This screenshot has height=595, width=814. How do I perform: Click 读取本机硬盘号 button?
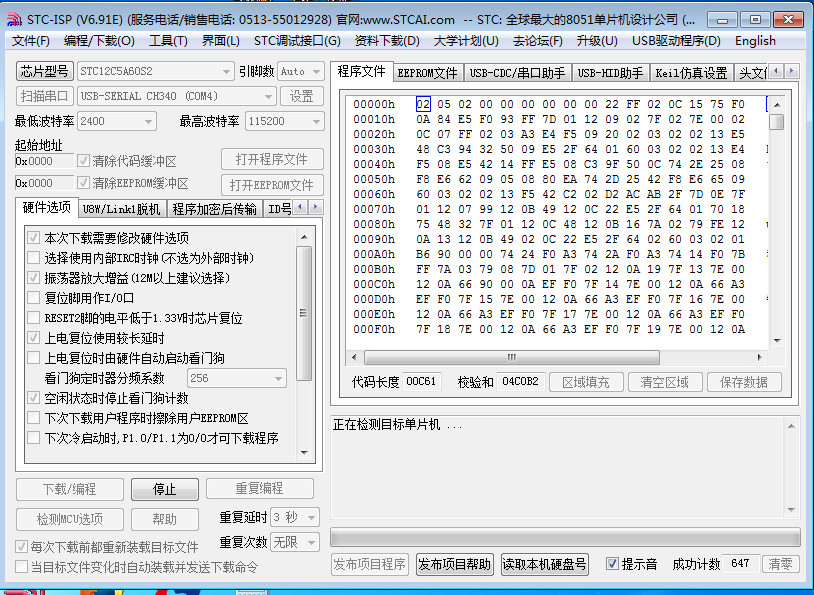click(544, 564)
